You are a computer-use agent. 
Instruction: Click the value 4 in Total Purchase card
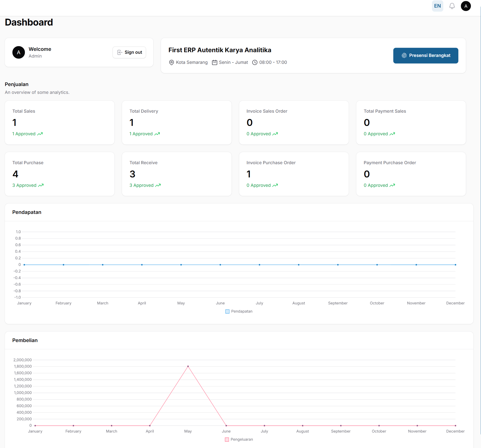click(15, 174)
